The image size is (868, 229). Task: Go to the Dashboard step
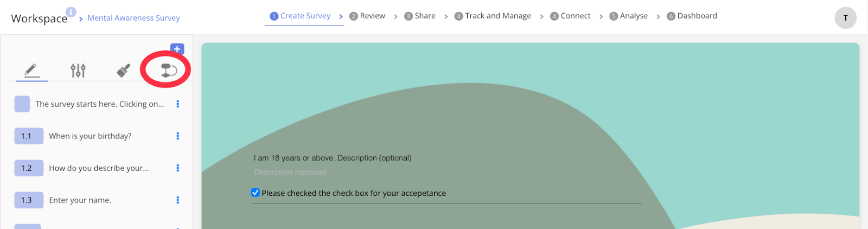click(692, 16)
